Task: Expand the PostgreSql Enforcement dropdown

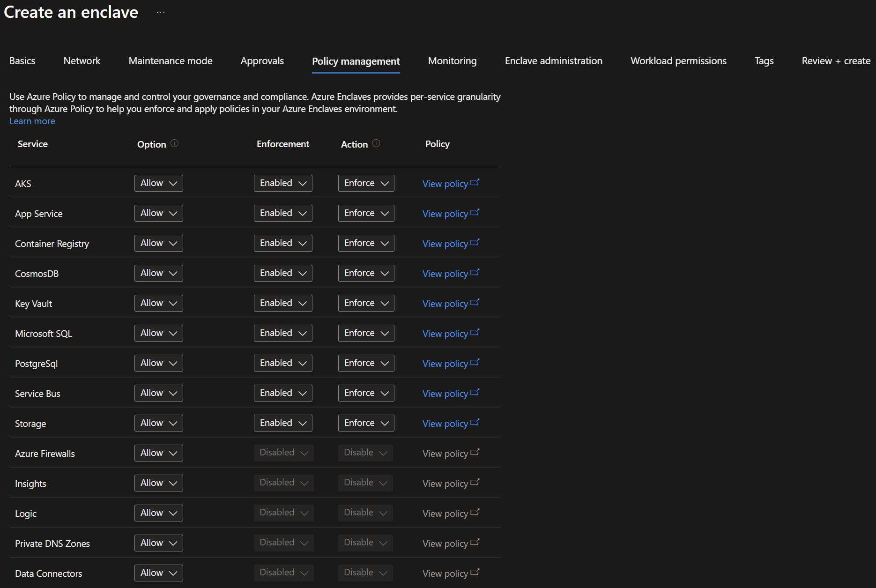Action: point(283,363)
